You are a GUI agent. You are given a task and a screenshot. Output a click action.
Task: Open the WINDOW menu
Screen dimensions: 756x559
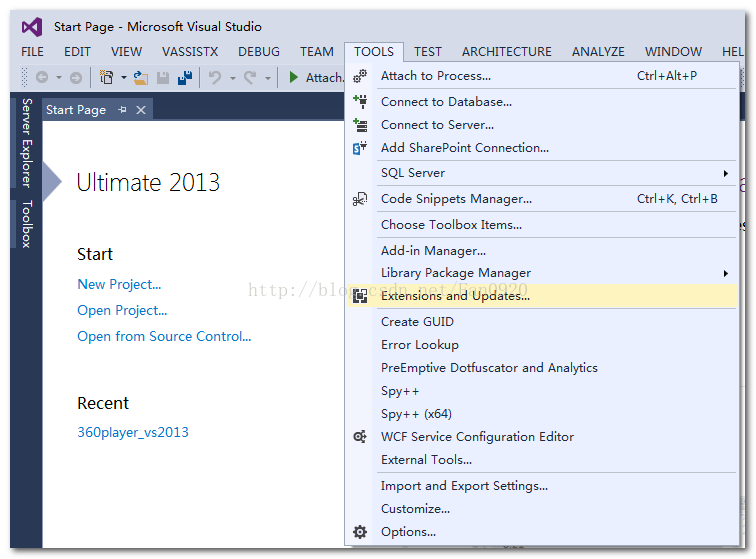(x=674, y=52)
